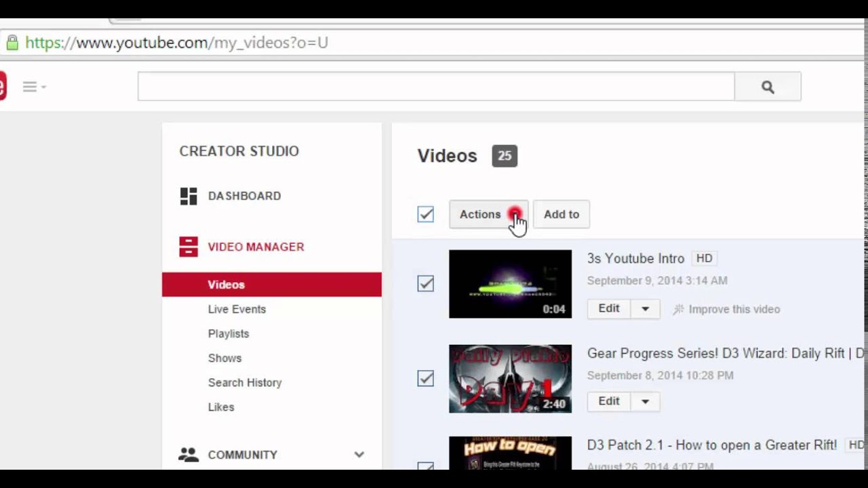This screenshot has width=868, height=488.
Task: Open the Community menu item
Action: 242,455
